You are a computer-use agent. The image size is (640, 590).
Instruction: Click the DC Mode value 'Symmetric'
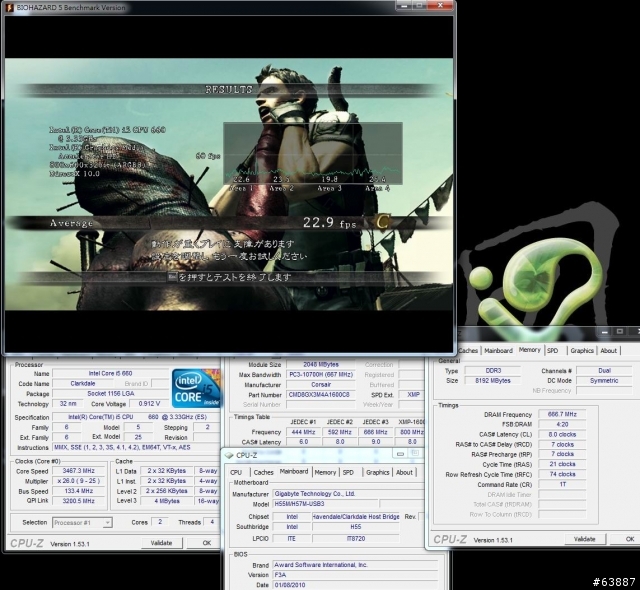point(604,381)
